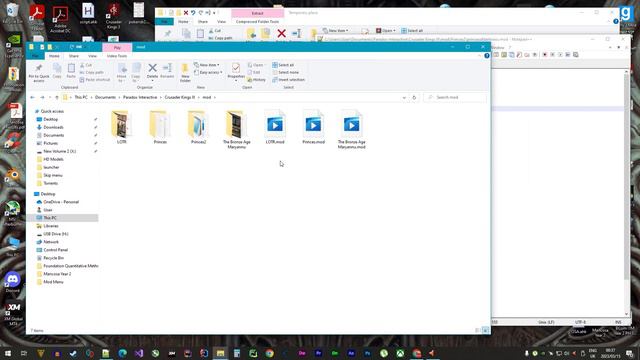Viewport: 640px width, 360px height.
Task: Open Pictures in Quick access
Action: click(x=51, y=143)
